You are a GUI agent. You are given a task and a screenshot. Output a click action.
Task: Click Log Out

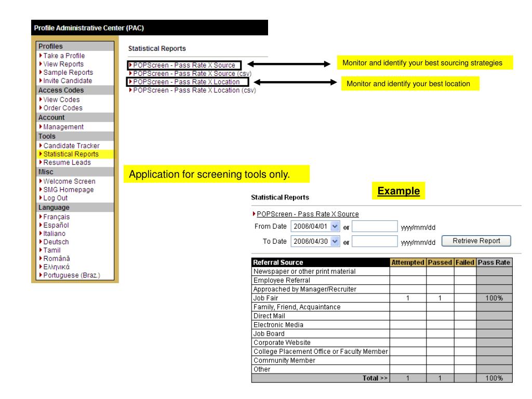[55, 198]
